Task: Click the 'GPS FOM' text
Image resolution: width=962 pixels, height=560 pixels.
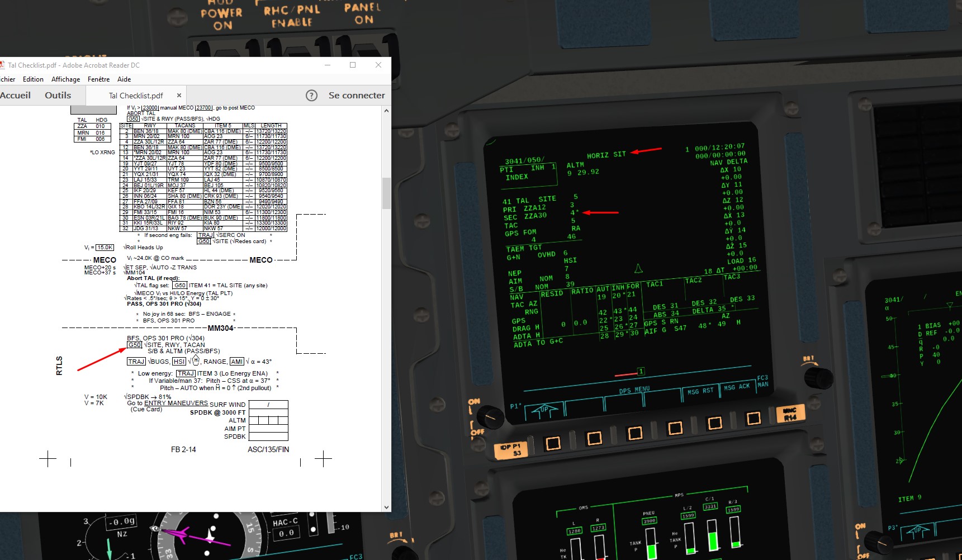Action: 520,233
